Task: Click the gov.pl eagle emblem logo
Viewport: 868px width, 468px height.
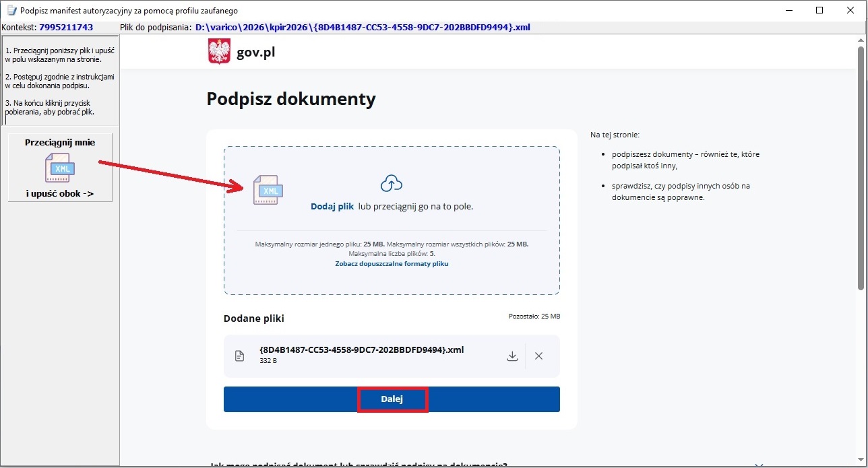Action: [219, 52]
